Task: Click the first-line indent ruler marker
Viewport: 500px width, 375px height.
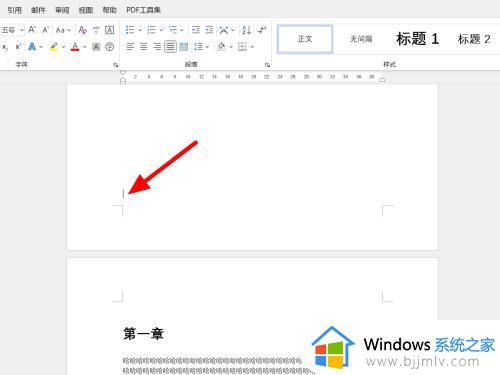Action: pos(123,73)
